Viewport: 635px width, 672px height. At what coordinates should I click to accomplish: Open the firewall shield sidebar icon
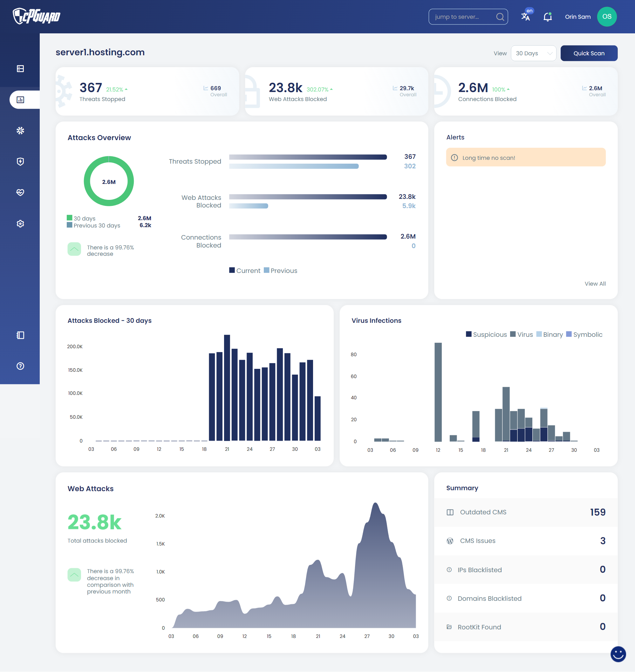[x=20, y=161]
